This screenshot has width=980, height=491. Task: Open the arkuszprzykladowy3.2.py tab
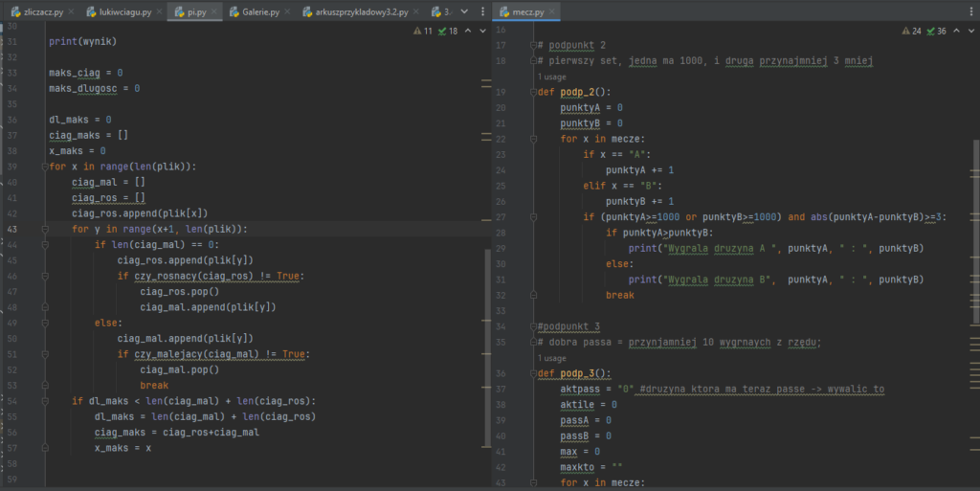(x=362, y=12)
